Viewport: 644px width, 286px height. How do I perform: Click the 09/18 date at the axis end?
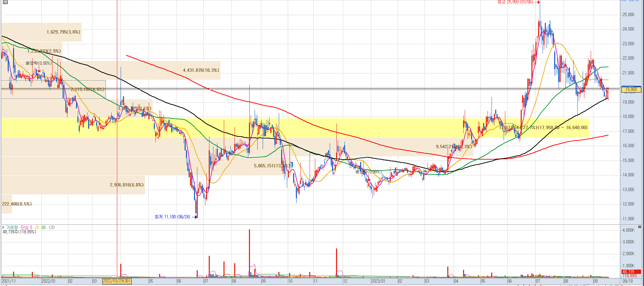pyautogui.click(x=628, y=281)
